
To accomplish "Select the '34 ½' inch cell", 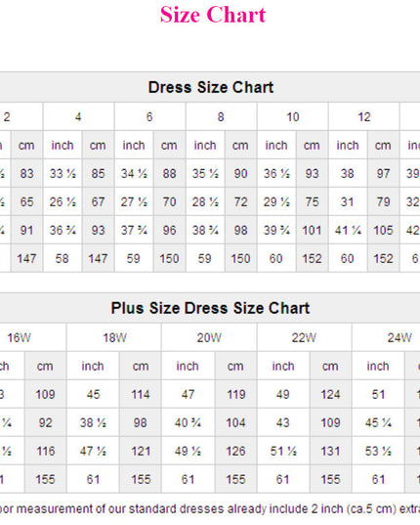I will 134,173.
